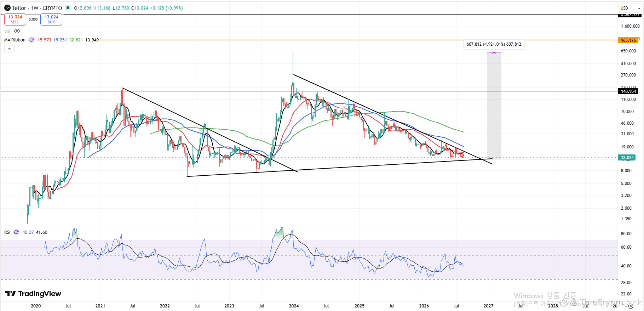The width and height of the screenshot is (644, 311).
Task: Click the 8.000 price scale label
Action: (626, 170)
